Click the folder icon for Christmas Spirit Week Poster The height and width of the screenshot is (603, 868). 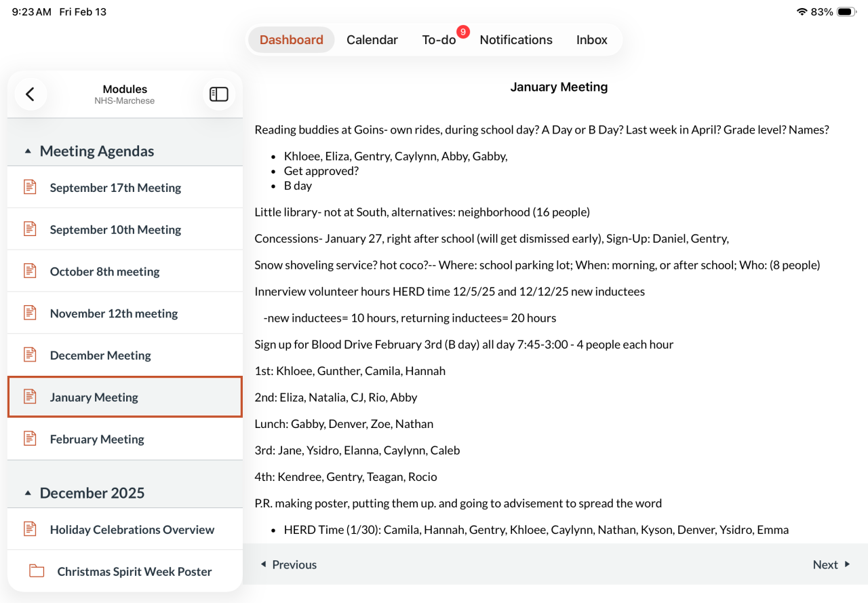(x=37, y=571)
